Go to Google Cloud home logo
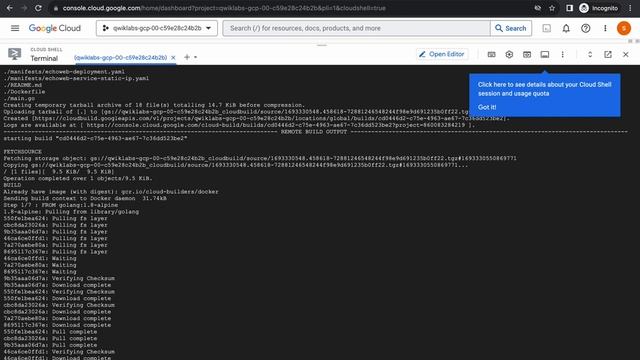Viewport: 640px width, 360px height. (x=55, y=28)
